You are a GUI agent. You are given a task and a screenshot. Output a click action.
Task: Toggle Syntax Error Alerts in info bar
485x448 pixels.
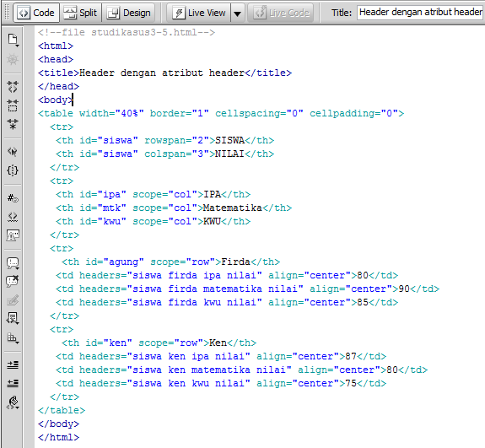tap(13, 235)
